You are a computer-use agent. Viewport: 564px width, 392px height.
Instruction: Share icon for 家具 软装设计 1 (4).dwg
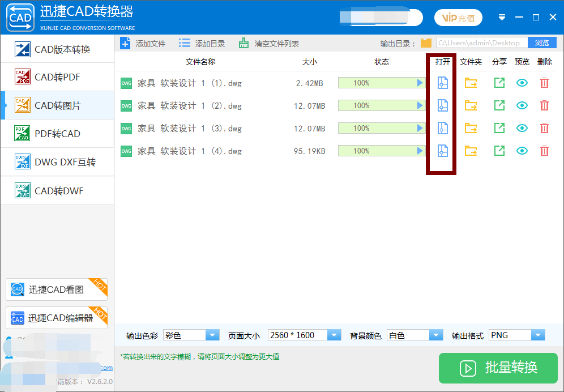(499, 151)
